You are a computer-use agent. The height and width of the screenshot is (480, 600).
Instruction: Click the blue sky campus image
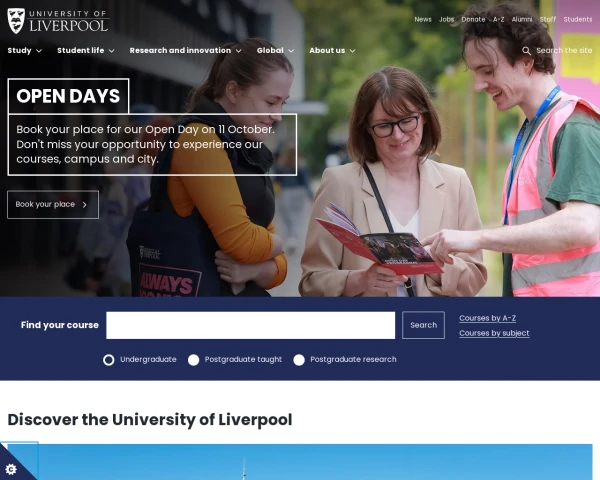pos(300,462)
